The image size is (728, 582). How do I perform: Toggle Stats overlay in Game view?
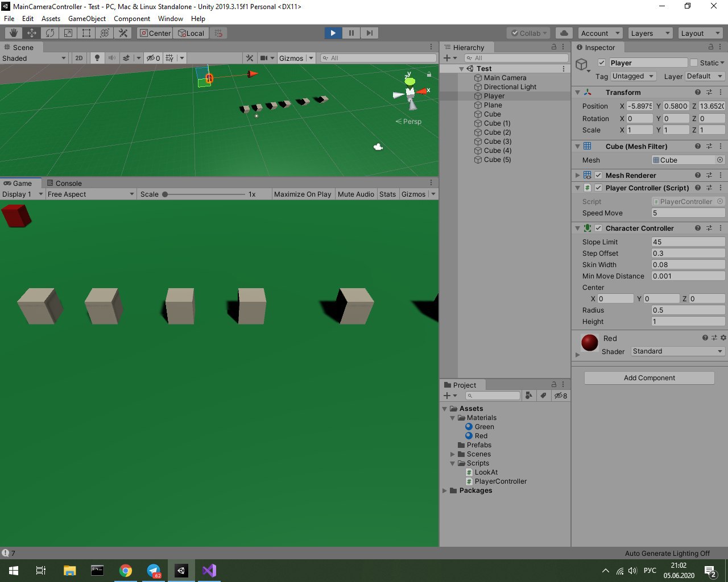click(387, 194)
